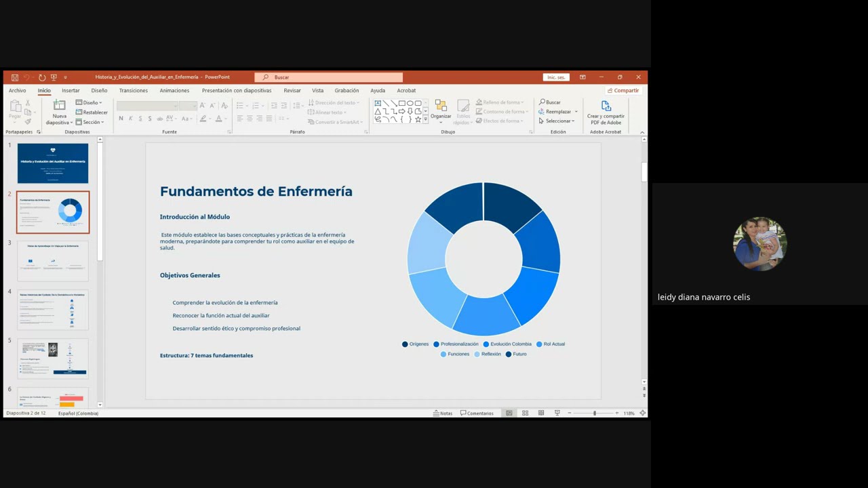Open the Archivo menu
The width and height of the screenshot is (868, 488).
17,90
